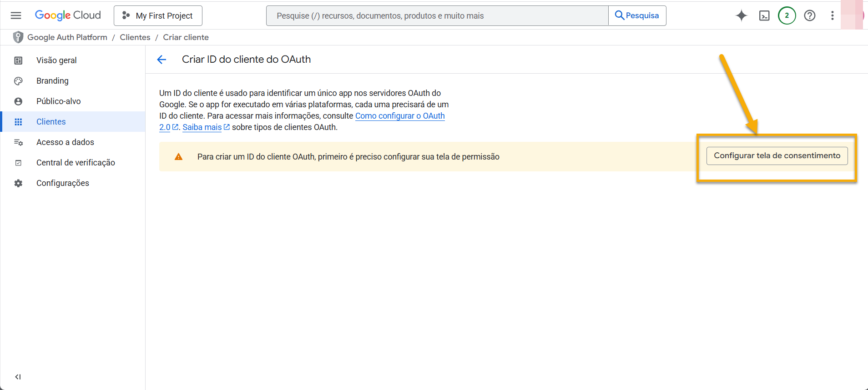The height and width of the screenshot is (390, 868).
Task: Focus the resource search field
Action: click(x=437, y=15)
